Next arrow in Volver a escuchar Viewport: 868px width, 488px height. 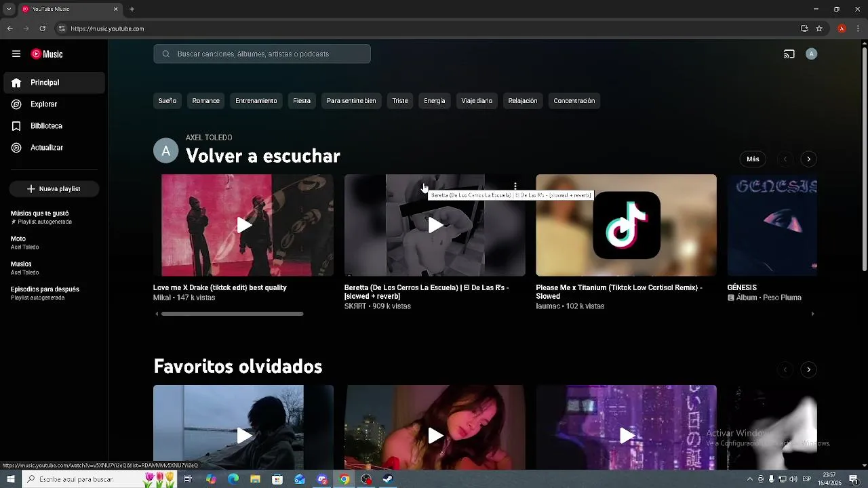point(808,159)
